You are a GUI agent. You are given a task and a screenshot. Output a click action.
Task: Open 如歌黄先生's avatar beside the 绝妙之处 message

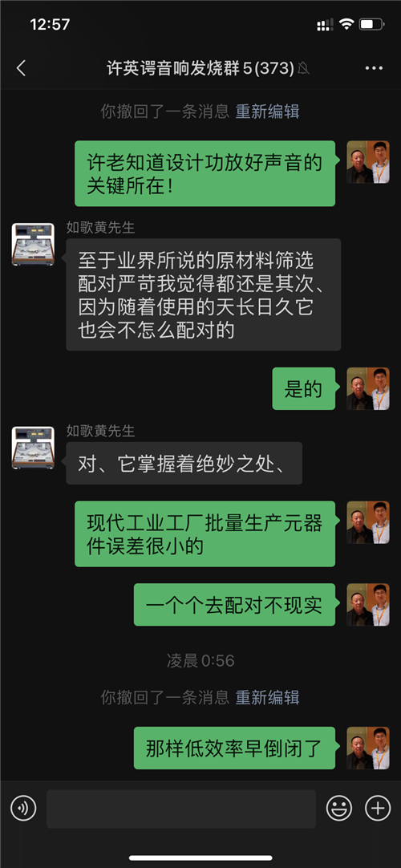click(x=33, y=448)
